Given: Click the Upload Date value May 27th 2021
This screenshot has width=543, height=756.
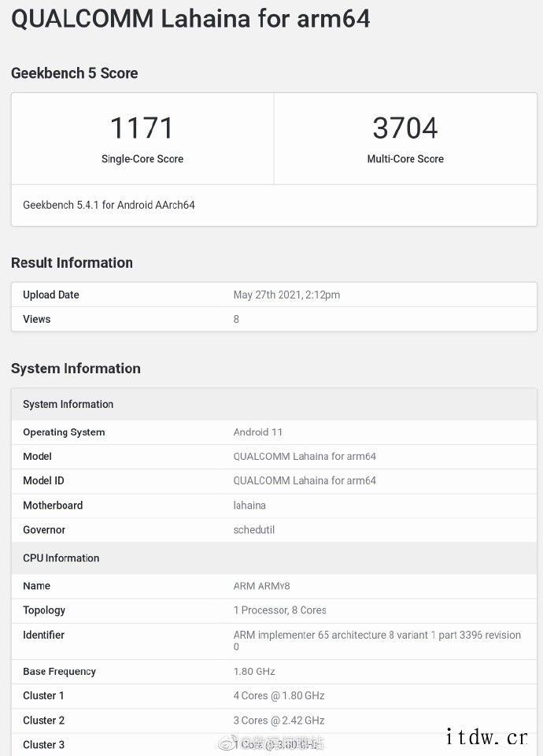Looking at the screenshot, I should coord(286,295).
